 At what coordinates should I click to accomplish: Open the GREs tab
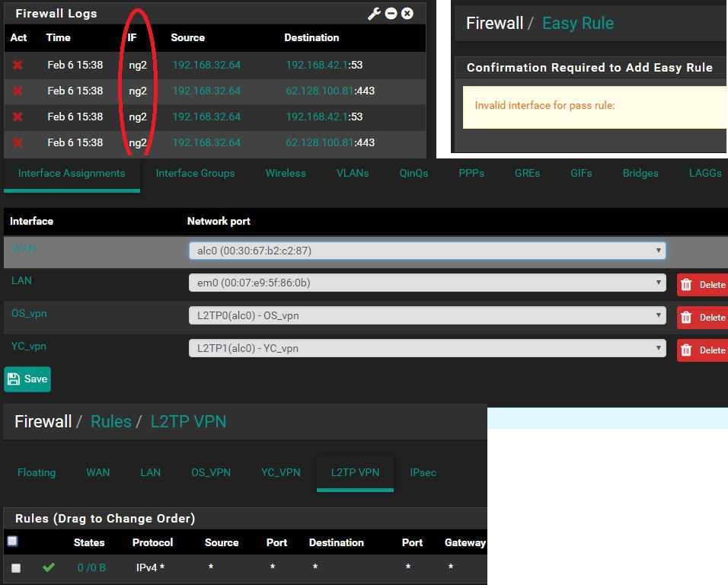pos(527,173)
